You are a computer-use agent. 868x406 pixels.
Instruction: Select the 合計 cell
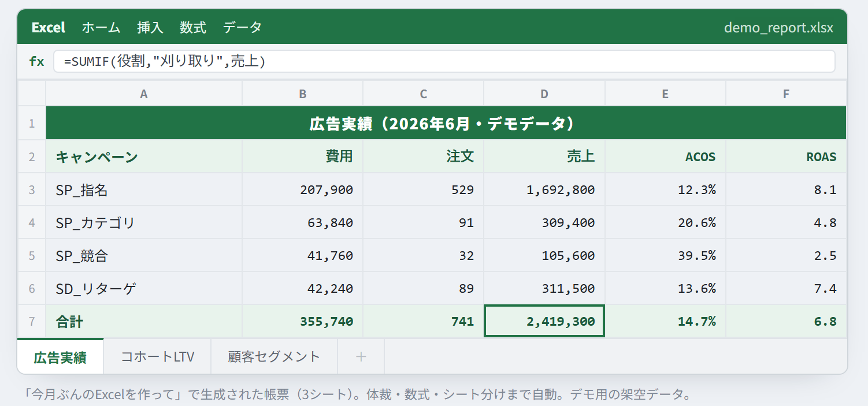pyautogui.click(x=144, y=321)
